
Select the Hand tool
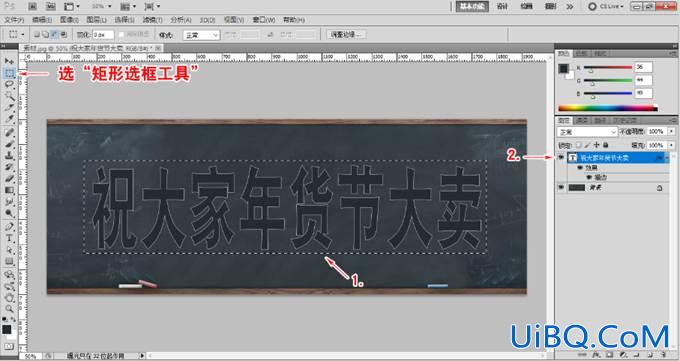tap(9, 298)
